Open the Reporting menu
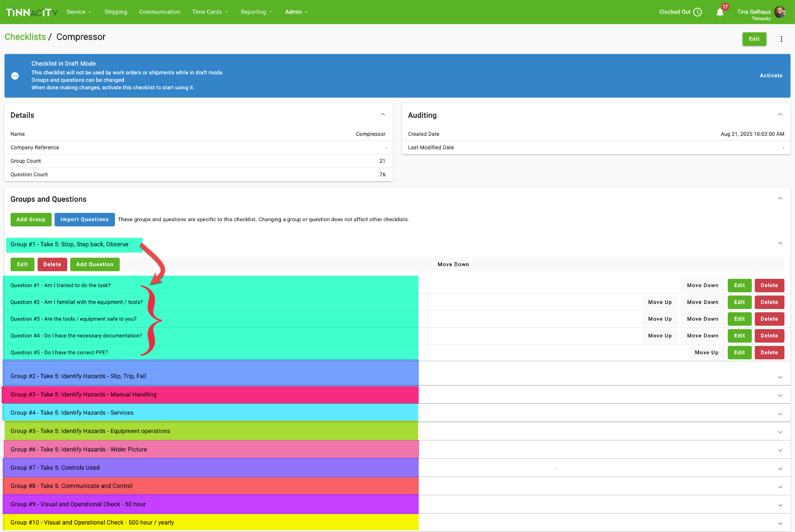The image size is (795, 532). (x=256, y=12)
